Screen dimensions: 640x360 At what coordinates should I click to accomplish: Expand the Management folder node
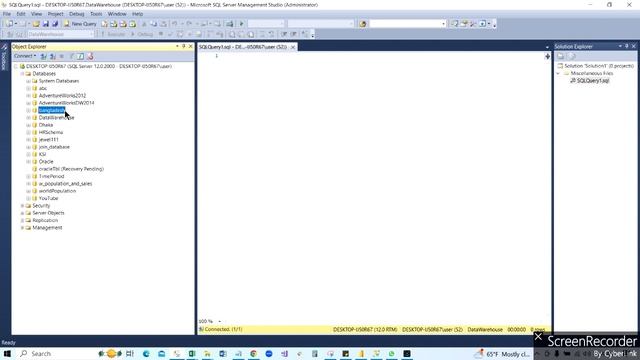click(22, 228)
